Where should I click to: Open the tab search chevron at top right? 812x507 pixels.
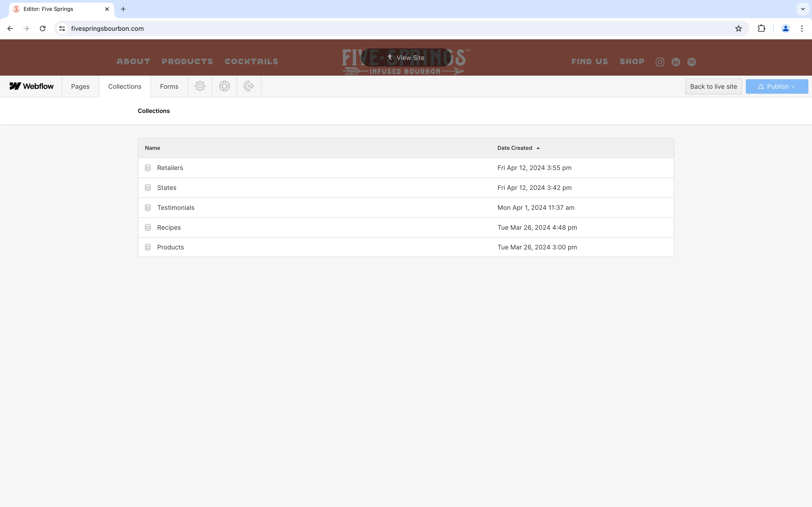(803, 9)
